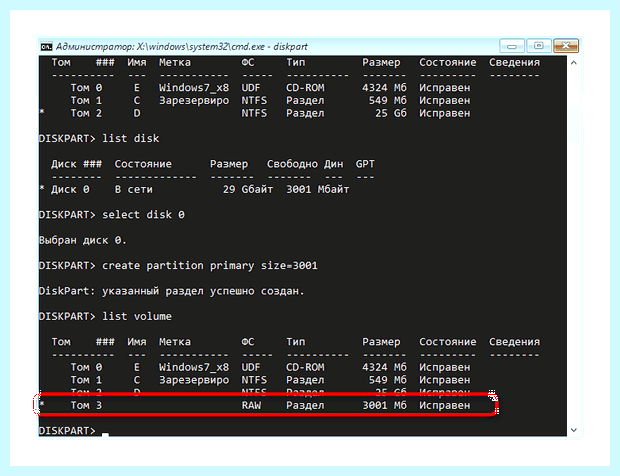620x476 pixels.
Task: Click the scrollbar down arrow
Action: [x=574, y=430]
